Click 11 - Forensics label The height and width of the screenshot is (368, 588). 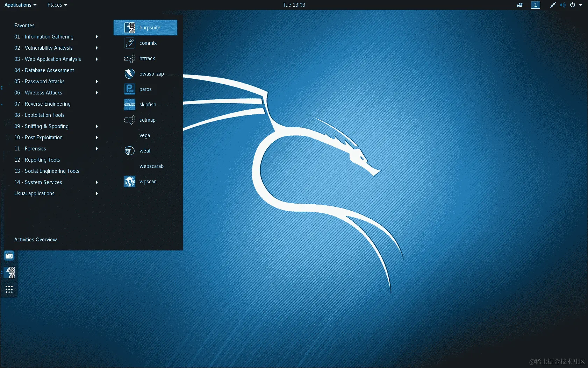pos(30,149)
